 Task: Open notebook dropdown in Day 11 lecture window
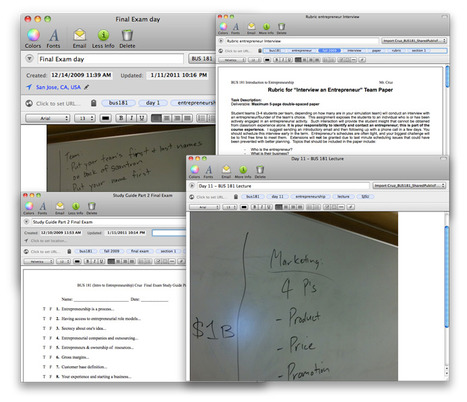click(x=409, y=186)
